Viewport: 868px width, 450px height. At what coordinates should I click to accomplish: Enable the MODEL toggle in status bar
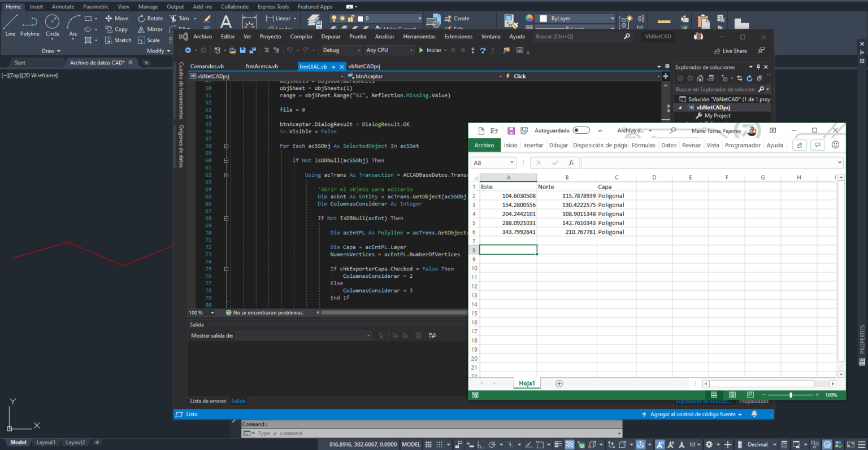[411, 444]
